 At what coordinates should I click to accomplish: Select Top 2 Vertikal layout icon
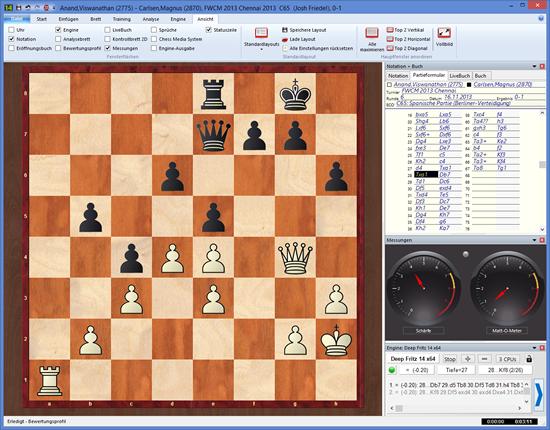click(390, 30)
